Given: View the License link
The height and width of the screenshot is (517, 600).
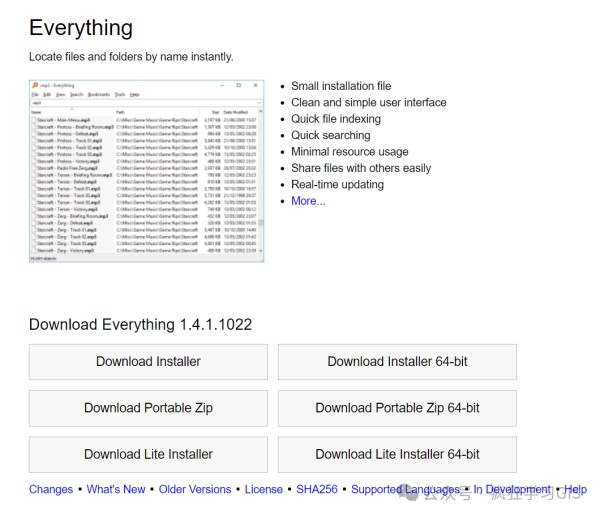Looking at the screenshot, I should coord(264,489).
